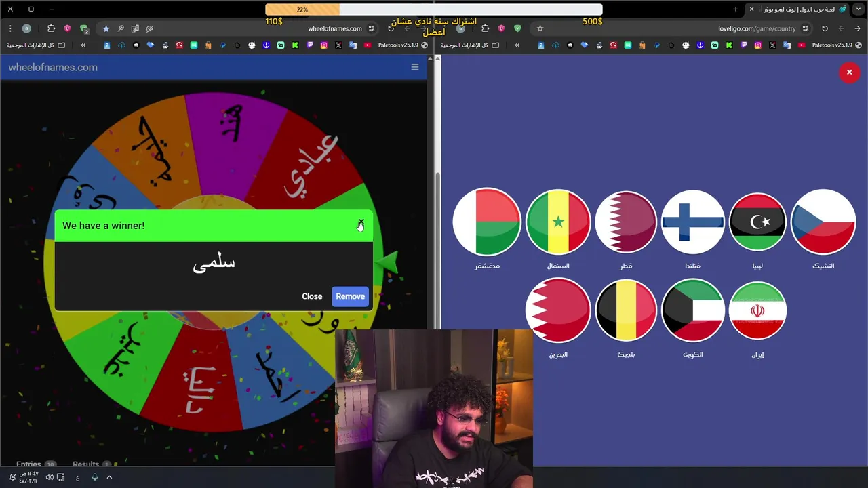This screenshot has height=488, width=868.
Task: Open Paletools v25.1.9 bookmark in loveligo window
Action: [x=837, y=45]
